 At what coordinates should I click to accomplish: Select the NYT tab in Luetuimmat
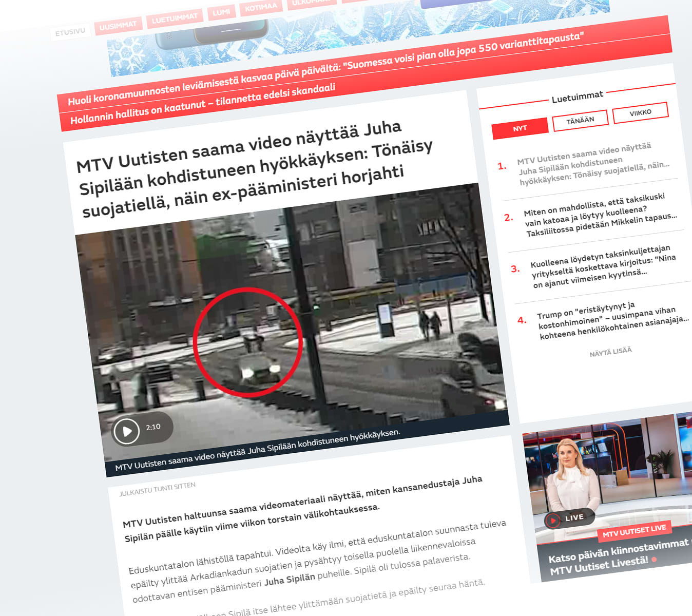click(x=520, y=128)
